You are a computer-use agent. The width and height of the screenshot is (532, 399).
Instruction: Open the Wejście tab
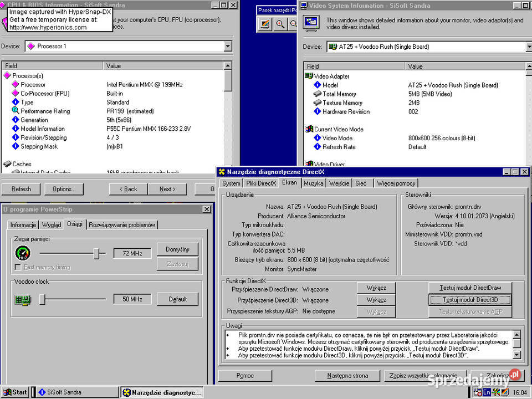pos(339,183)
